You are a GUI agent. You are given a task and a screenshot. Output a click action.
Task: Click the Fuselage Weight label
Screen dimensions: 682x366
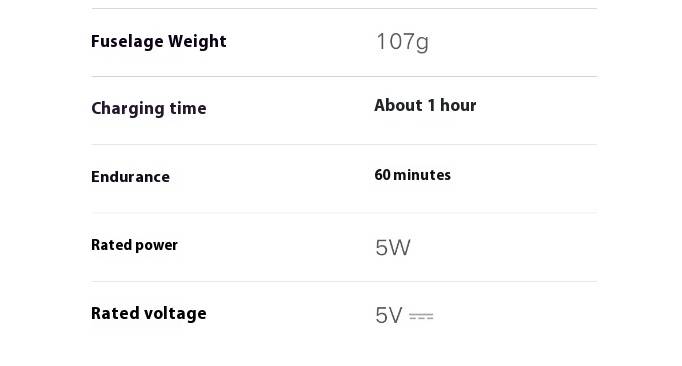(x=159, y=42)
